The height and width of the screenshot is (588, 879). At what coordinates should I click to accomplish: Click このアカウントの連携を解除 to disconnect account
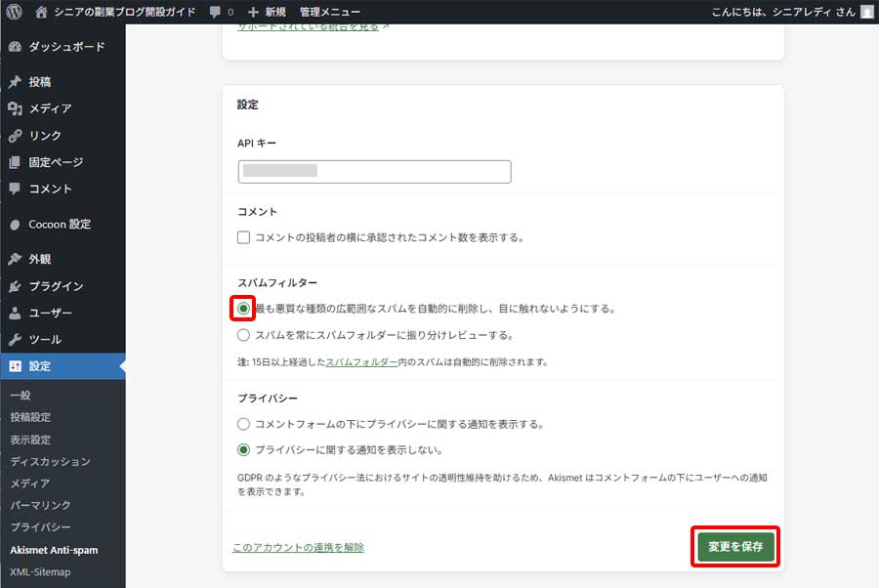[x=298, y=548]
